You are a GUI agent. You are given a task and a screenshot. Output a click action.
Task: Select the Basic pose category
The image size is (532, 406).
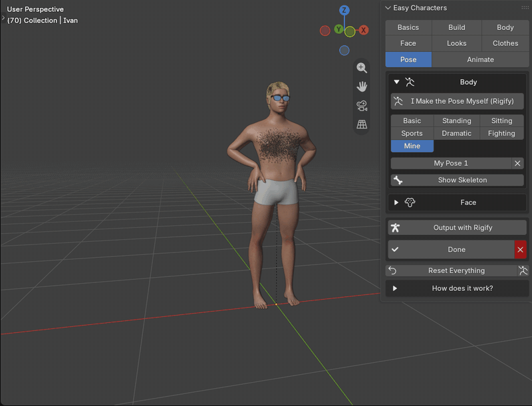[412, 121]
